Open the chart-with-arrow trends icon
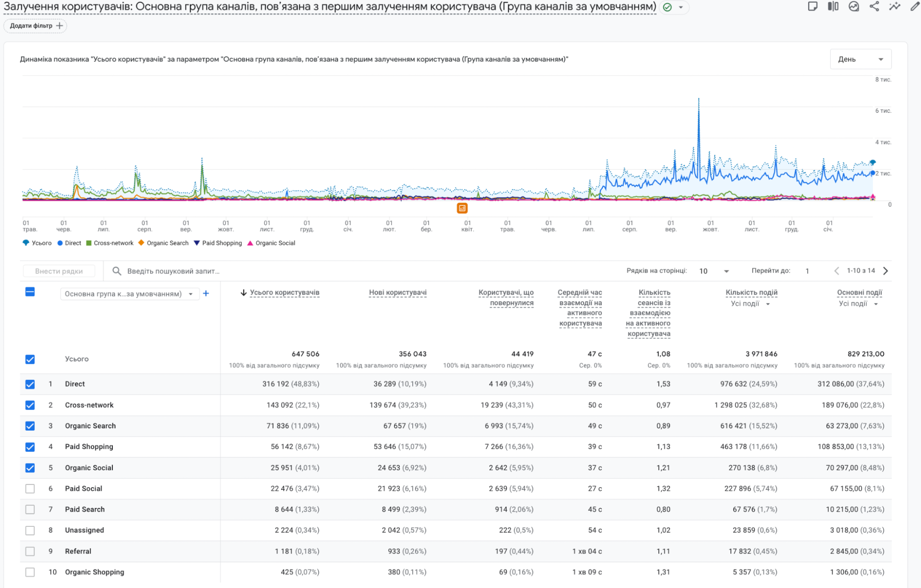Screen dimensions: 921x588 coord(854,6)
